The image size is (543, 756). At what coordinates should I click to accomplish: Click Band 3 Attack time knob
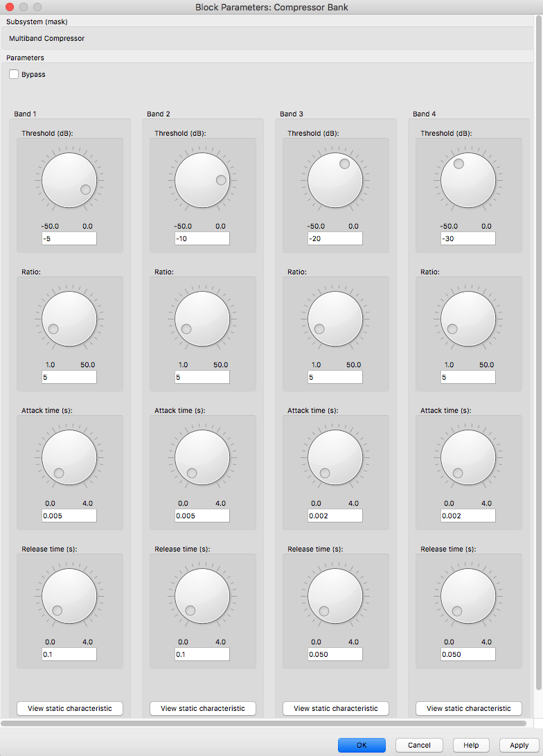[335, 457]
